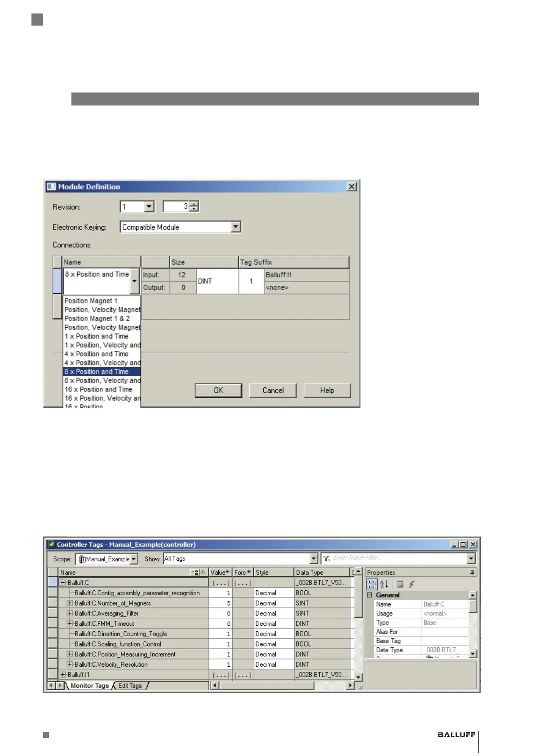This screenshot has height=756, width=535.
Task: Choose 8 x Position, Velocity and option
Action: click(x=102, y=380)
